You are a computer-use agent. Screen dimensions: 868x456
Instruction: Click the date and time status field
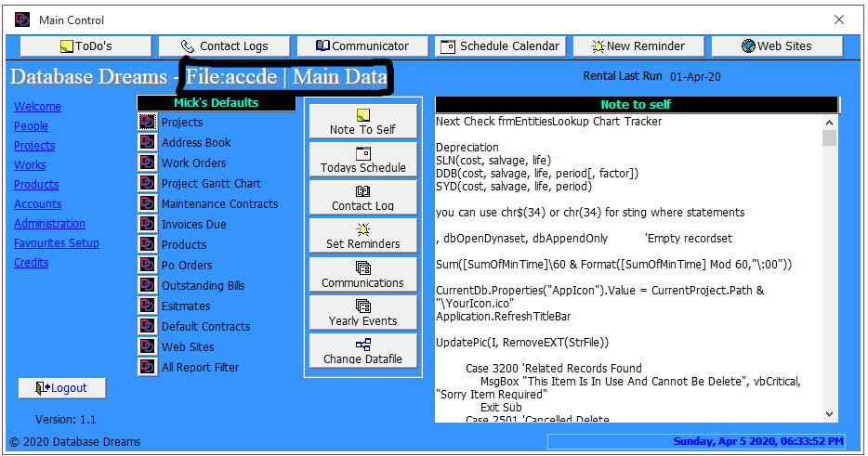[x=697, y=442]
